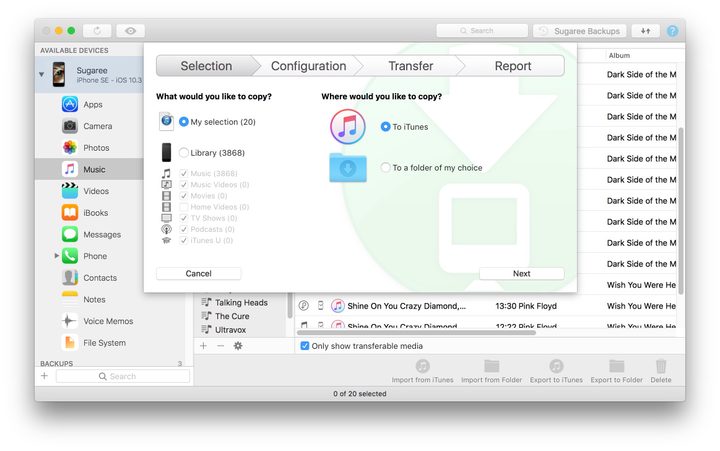This screenshot has height=451, width=720.
Task: Select To a folder of my choice
Action: 386,168
